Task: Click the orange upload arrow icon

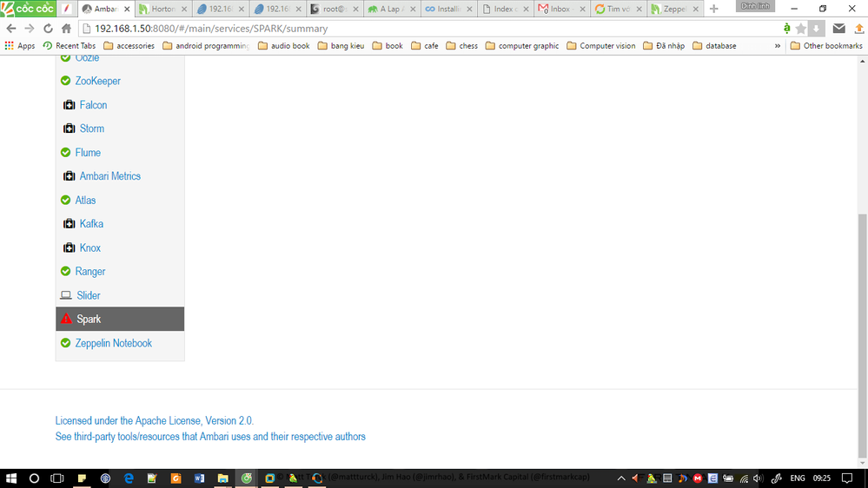Action: [859, 28]
